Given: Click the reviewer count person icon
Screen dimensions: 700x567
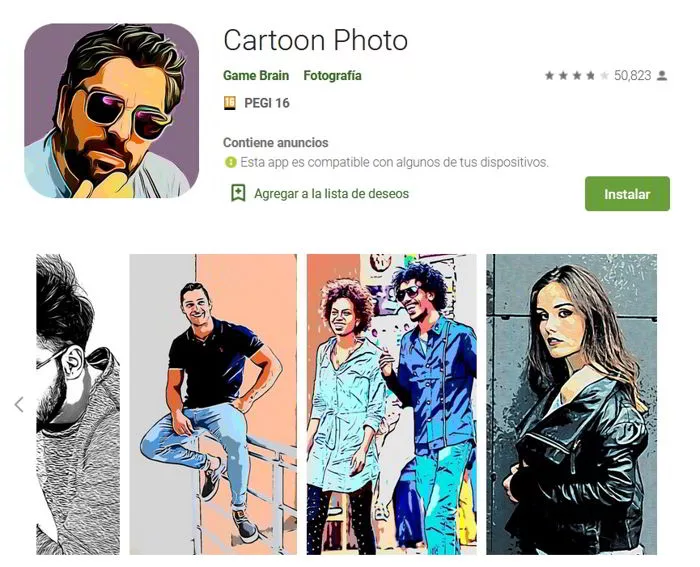Looking at the screenshot, I should point(662,76).
